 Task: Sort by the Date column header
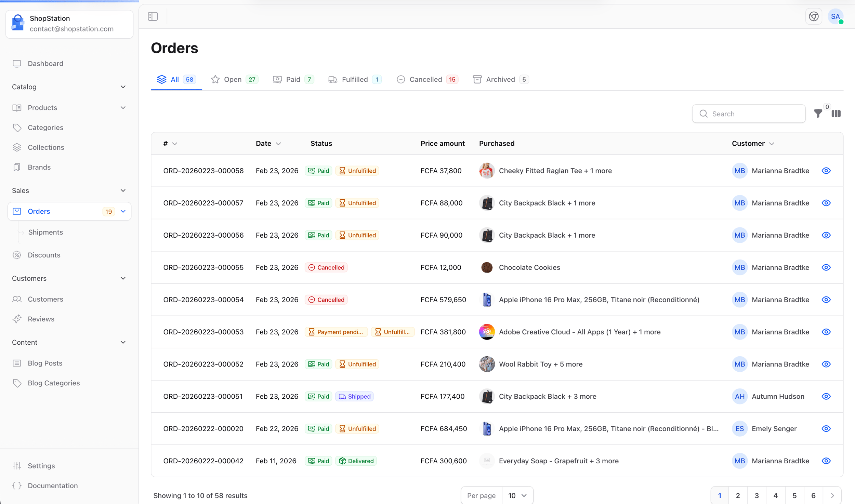(268, 144)
